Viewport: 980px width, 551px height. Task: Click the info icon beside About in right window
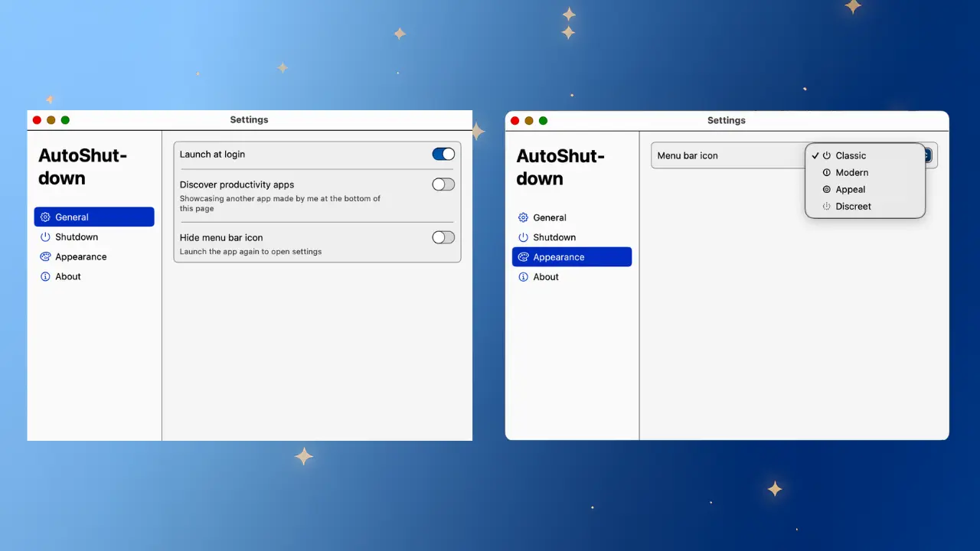pos(522,276)
